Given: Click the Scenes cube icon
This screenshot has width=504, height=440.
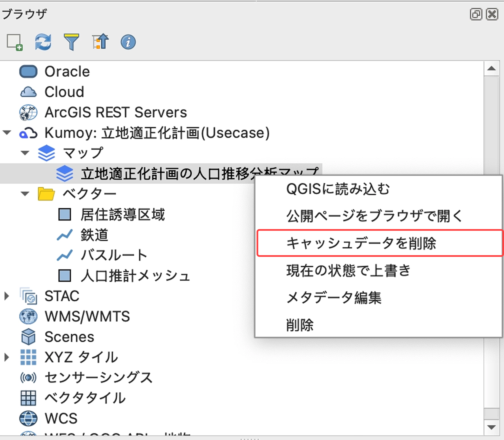Looking at the screenshot, I should coord(28,337).
